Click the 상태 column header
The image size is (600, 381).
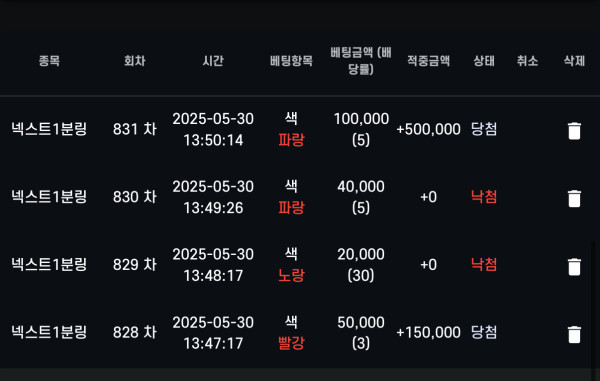(484, 61)
